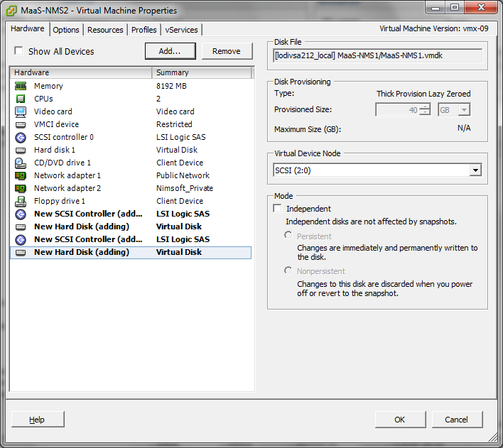
Task: Click the CD/DVD drive 1 icon
Action: (x=21, y=163)
